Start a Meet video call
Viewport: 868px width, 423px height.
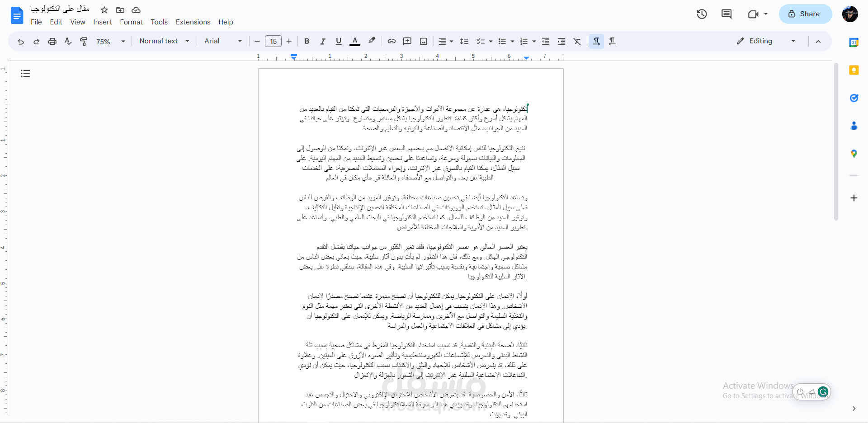coord(753,14)
